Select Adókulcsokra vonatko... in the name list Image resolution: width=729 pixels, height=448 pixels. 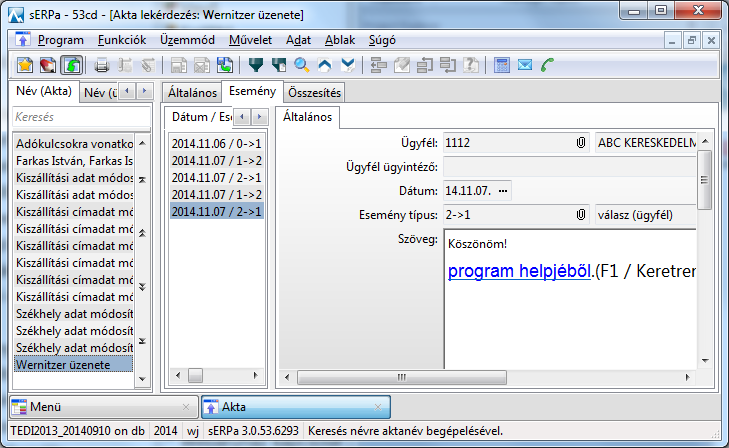click(x=74, y=144)
